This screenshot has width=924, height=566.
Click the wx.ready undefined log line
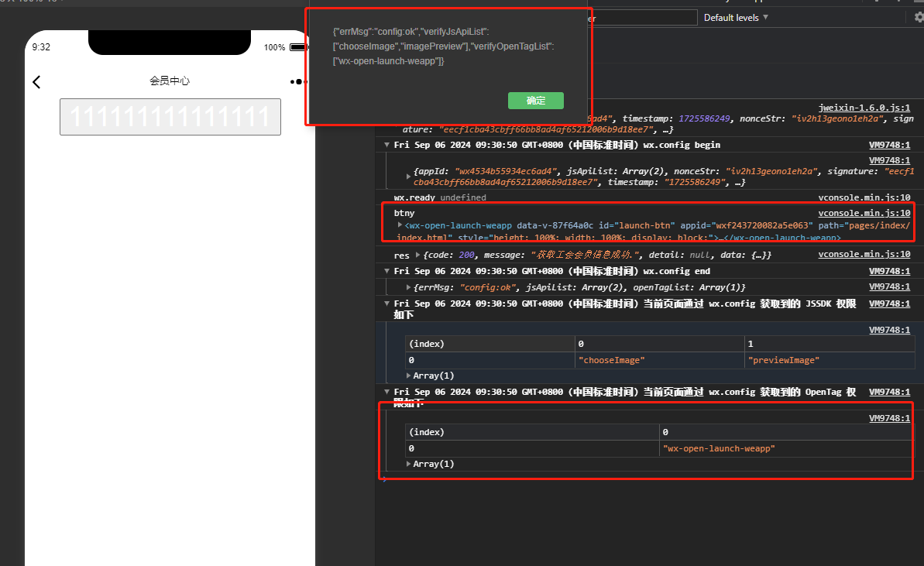pyautogui.click(x=440, y=198)
